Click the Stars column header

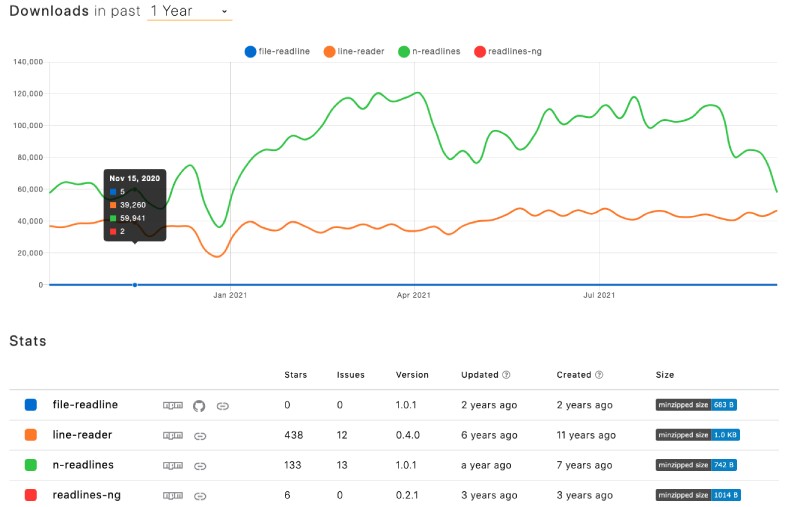click(x=295, y=375)
